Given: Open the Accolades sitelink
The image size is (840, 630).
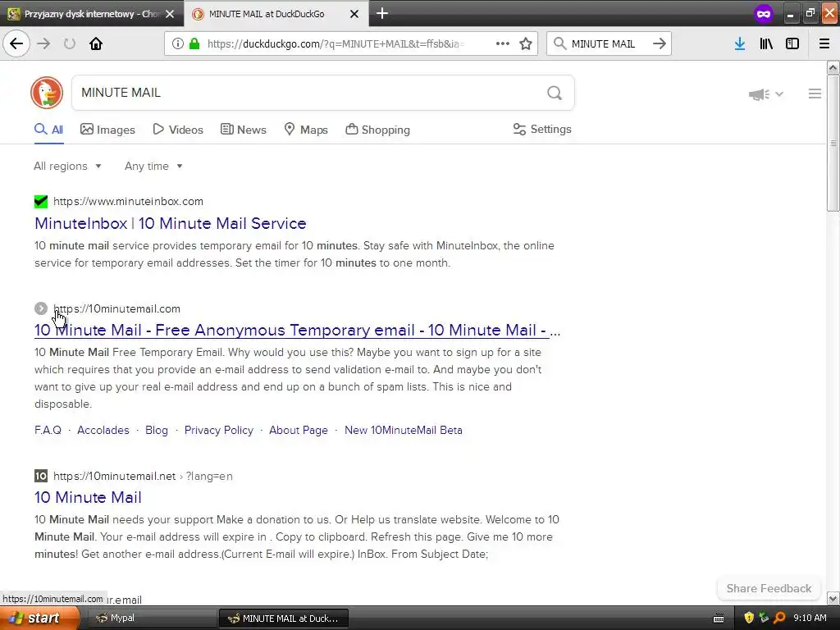Looking at the screenshot, I should coord(103,430).
